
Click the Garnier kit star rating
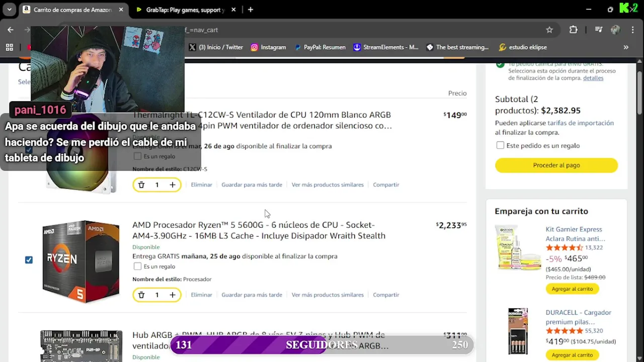565,248
